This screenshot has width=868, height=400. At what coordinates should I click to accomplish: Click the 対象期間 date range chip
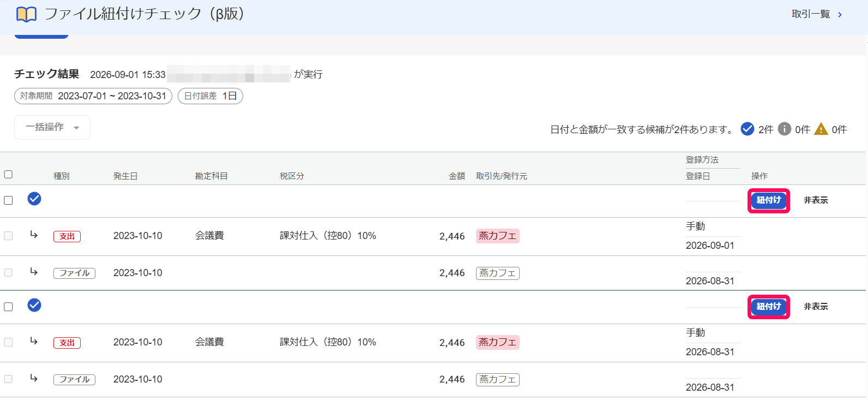coord(93,96)
